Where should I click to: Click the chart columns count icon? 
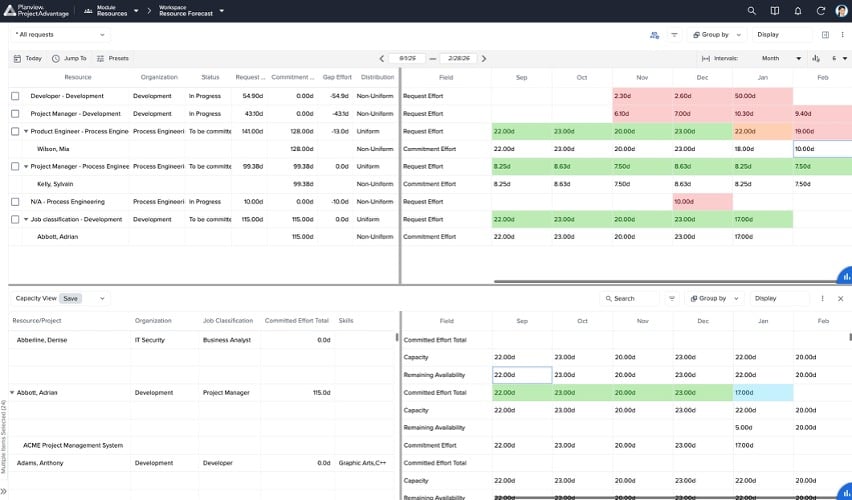click(816, 58)
